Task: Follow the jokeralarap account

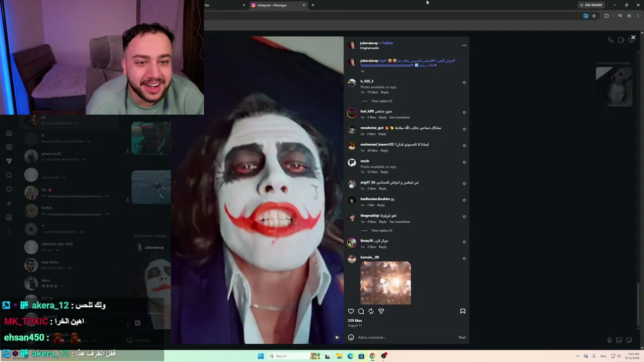Action: 387,43
